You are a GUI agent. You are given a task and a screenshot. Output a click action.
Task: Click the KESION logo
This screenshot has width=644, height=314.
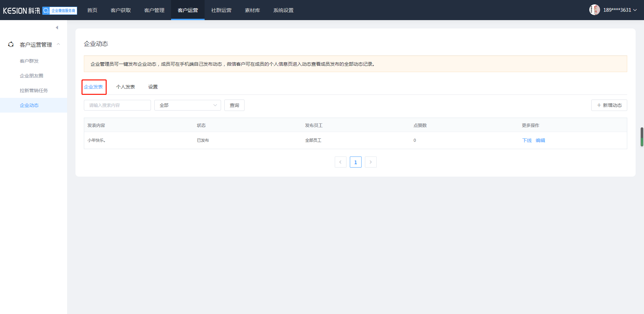point(21,11)
